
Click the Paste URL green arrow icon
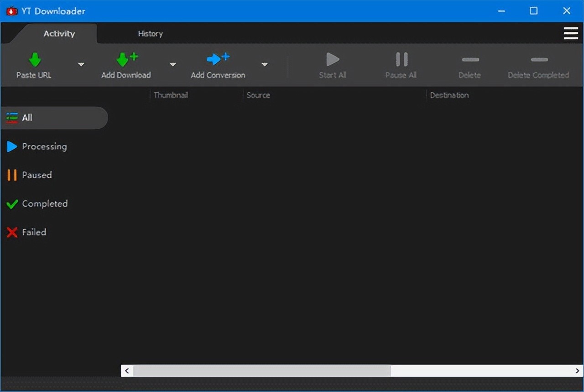(35, 59)
